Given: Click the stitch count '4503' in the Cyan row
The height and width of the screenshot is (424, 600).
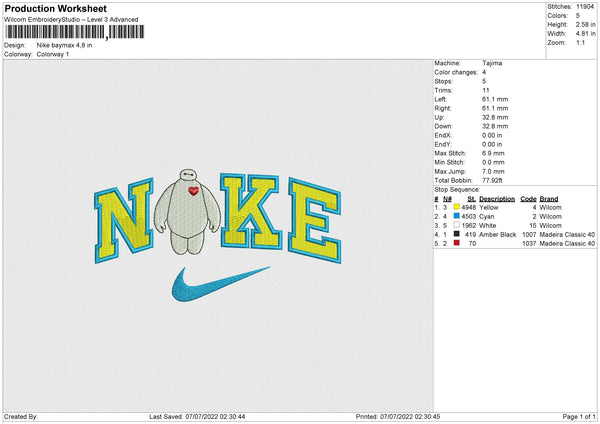Looking at the screenshot, I should click(x=468, y=216).
